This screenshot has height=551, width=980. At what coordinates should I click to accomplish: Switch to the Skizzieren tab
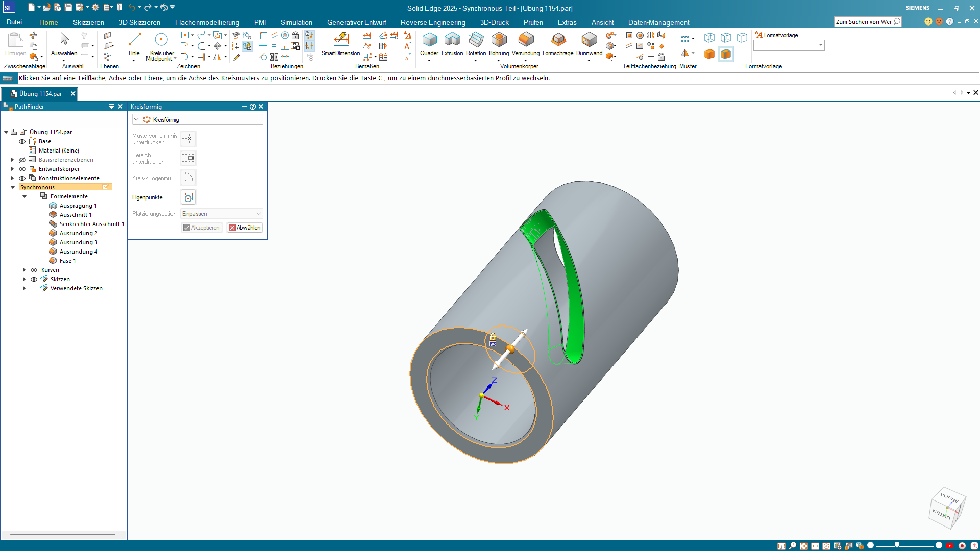88,22
